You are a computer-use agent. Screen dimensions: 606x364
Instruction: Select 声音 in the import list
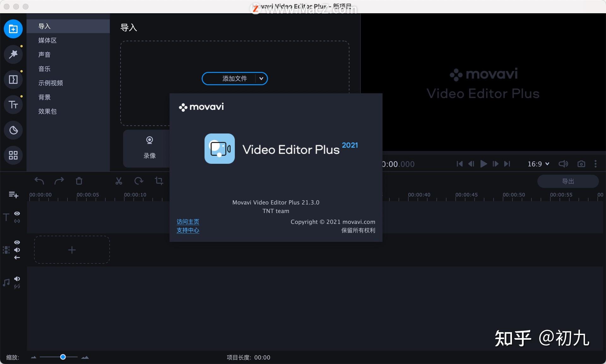[68, 55]
